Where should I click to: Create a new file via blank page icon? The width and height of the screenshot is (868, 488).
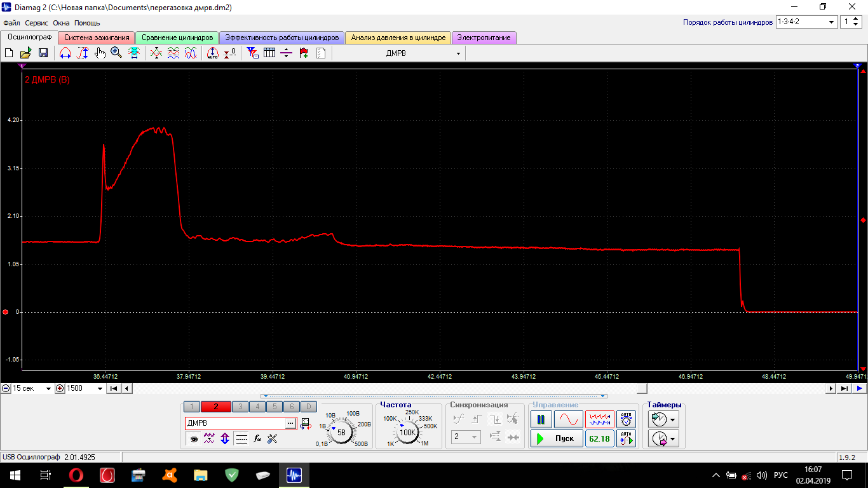tap(9, 53)
